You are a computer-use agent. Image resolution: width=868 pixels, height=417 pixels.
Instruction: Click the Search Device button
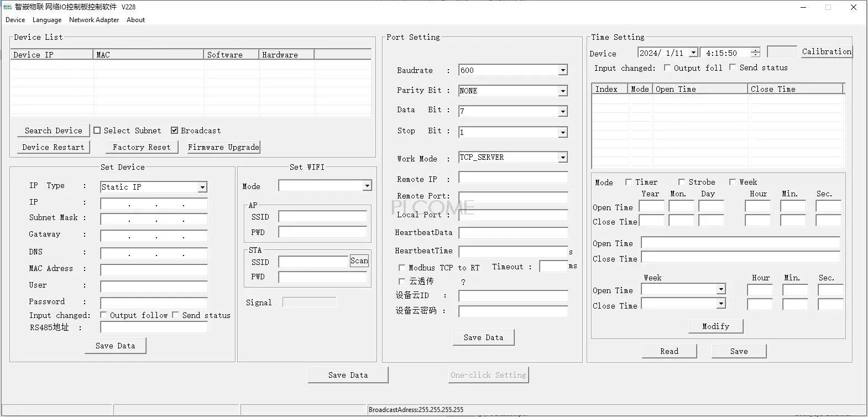click(53, 131)
